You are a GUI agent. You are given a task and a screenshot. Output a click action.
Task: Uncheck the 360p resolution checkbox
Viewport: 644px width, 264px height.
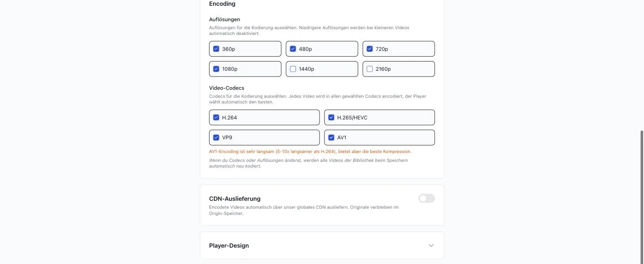point(216,49)
